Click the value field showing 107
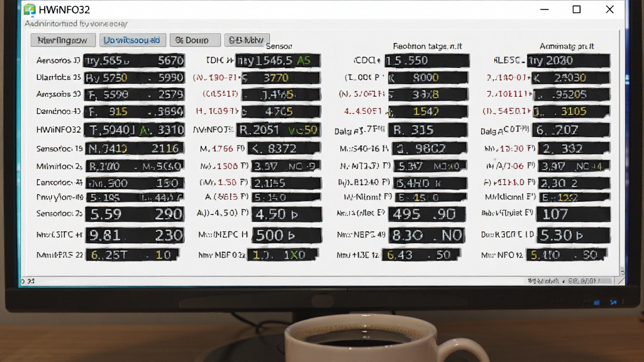 (x=574, y=214)
